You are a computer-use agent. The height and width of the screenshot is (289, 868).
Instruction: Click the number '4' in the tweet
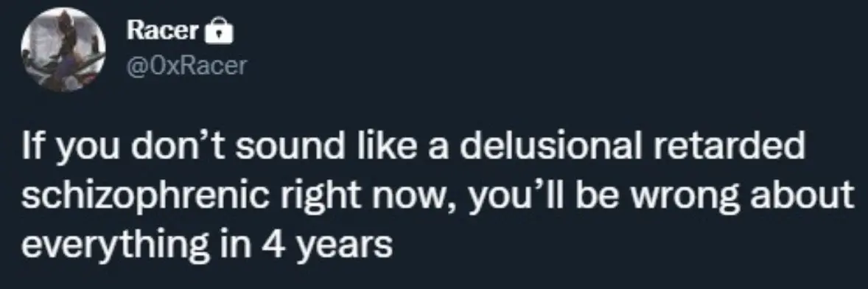259,242
